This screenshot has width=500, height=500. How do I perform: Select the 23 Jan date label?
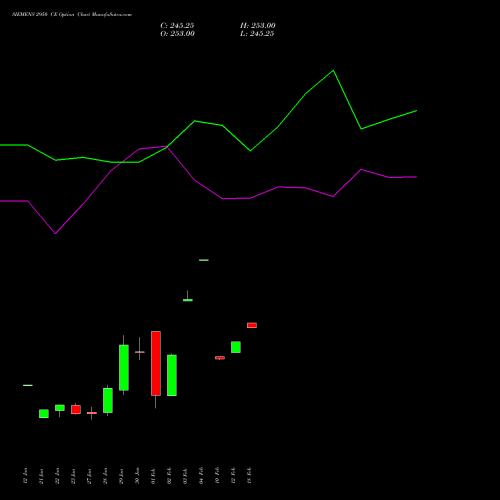[x=73, y=476]
